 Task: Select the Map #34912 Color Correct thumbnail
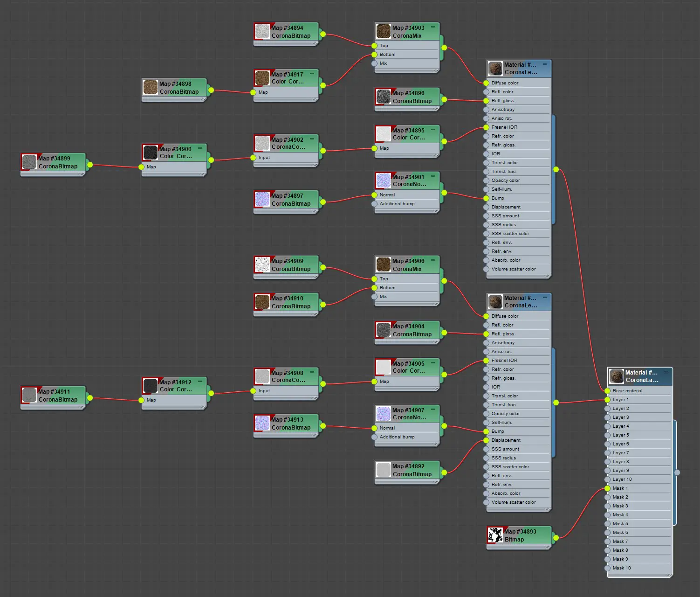point(150,386)
